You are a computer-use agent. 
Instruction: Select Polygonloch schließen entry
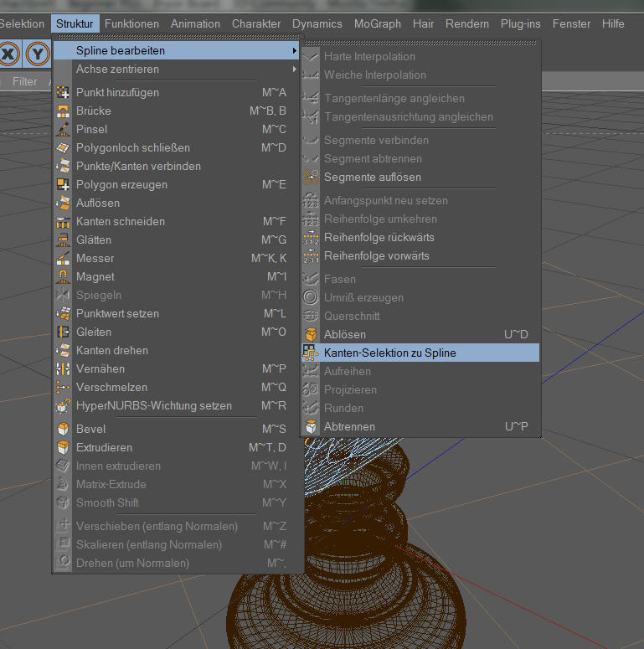tap(178, 147)
